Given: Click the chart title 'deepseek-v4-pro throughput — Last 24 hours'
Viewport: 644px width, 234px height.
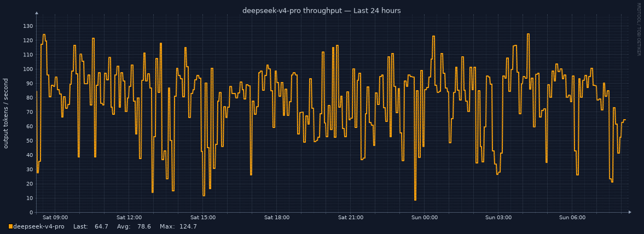Looking at the screenshot, I should pyautogui.click(x=322, y=11).
